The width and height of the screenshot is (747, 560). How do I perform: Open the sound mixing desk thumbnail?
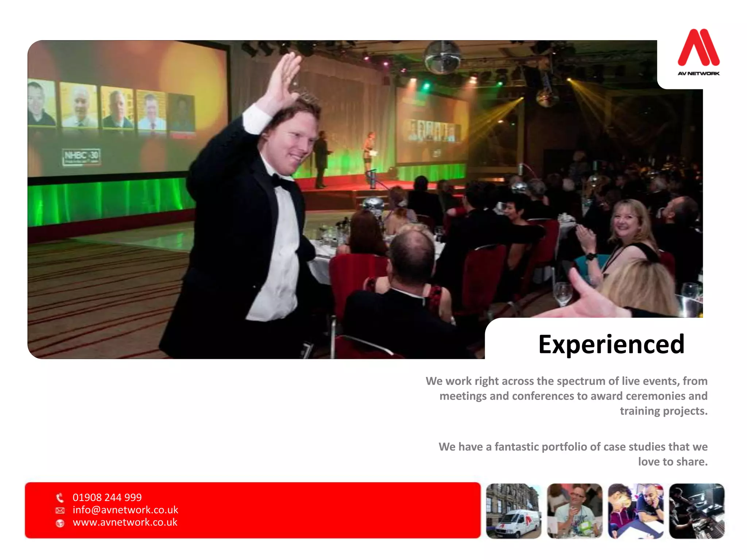point(697,511)
